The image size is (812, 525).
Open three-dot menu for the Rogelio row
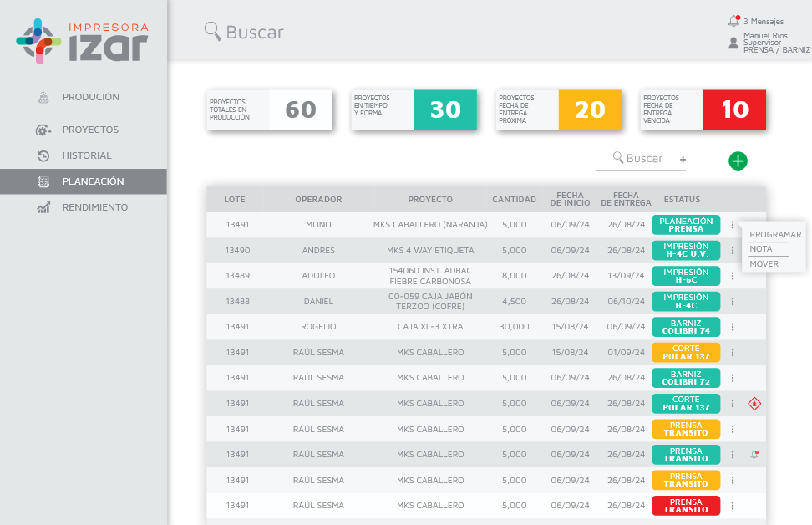tap(733, 327)
